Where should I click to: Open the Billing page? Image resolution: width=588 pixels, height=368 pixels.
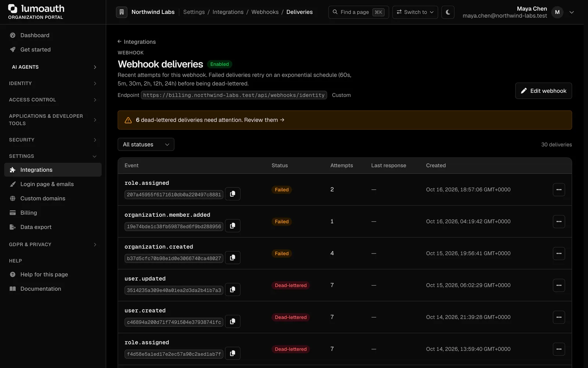coord(53,213)
